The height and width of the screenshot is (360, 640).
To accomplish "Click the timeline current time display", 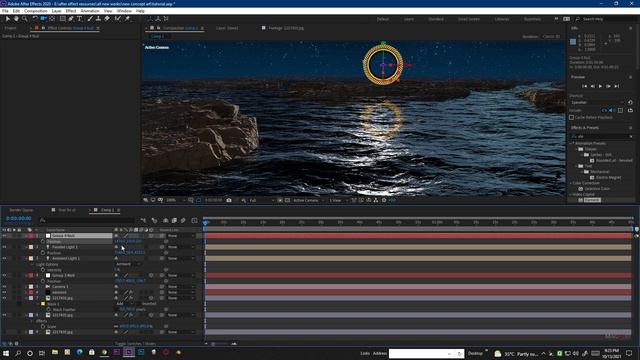I will coord(19,219).
